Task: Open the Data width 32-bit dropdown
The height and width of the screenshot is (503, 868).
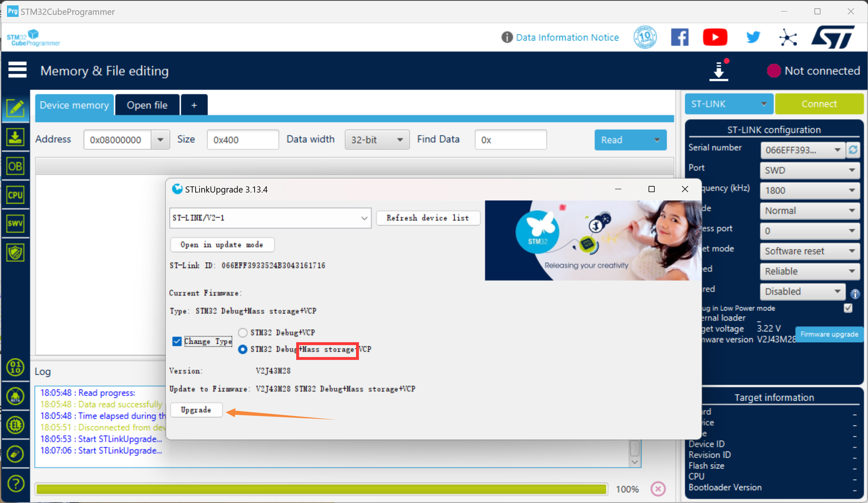Action: (377, 140)
